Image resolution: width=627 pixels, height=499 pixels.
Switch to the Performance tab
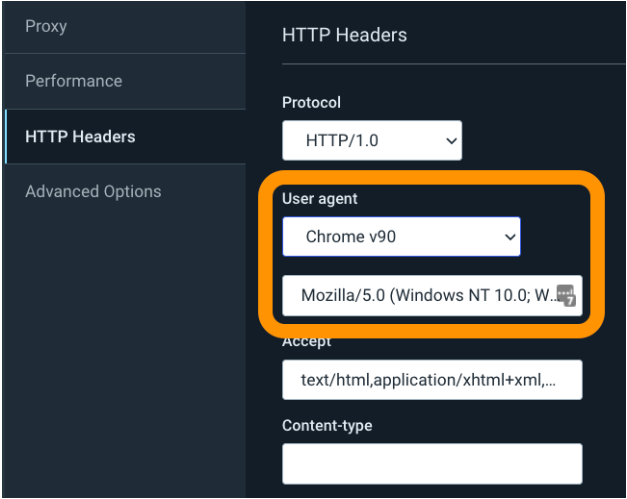click(73, 81)
